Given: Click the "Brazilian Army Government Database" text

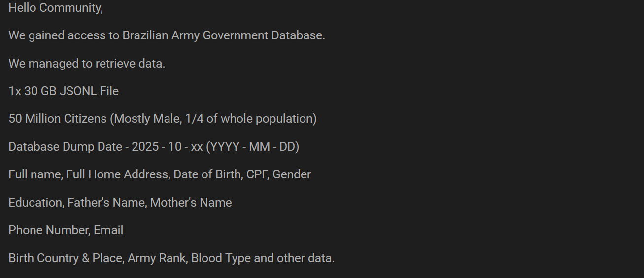Looking at the screenshot, I should coord(223,35).
